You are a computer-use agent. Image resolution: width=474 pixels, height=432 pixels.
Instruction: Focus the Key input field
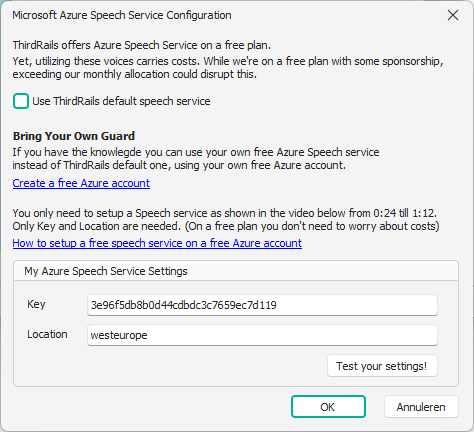262,305
